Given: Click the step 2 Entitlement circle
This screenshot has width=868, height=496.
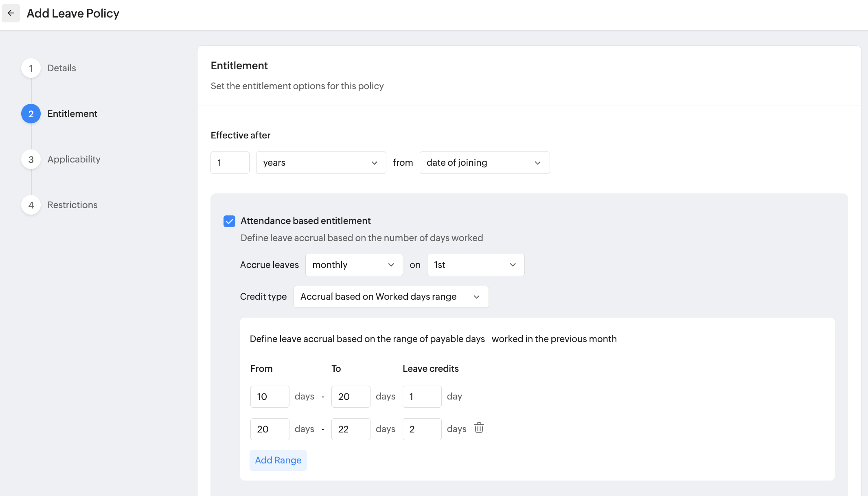Looking at the screenshot, I should coord(31,114).
